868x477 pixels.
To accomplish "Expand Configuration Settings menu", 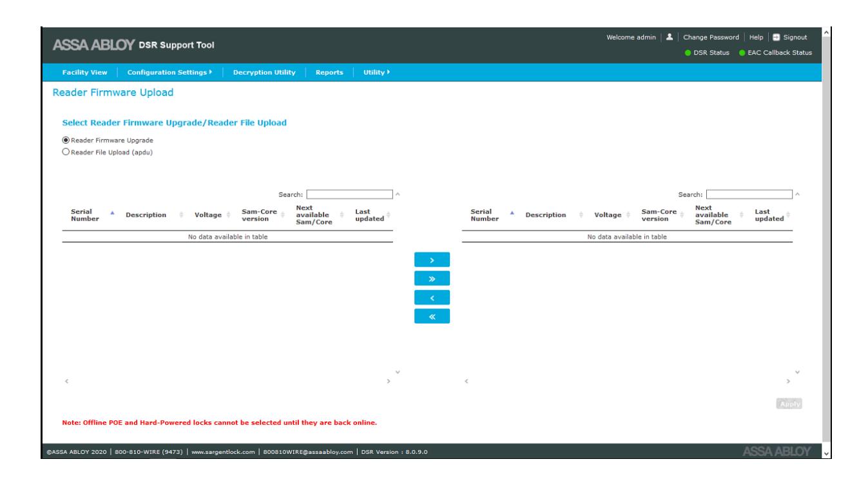I will (170, 72).
